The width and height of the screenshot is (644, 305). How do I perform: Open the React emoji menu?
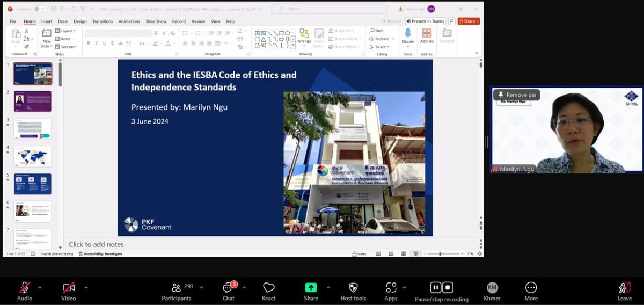coord(269,292)
